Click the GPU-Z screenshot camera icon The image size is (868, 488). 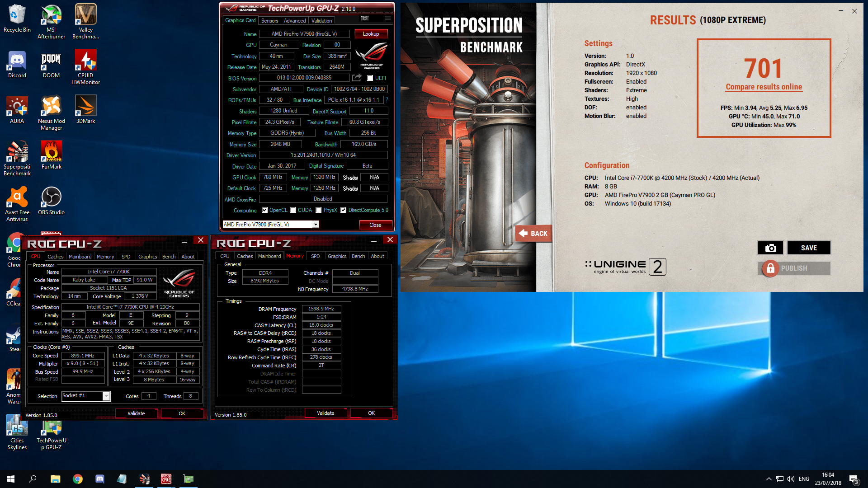point(365,19)
